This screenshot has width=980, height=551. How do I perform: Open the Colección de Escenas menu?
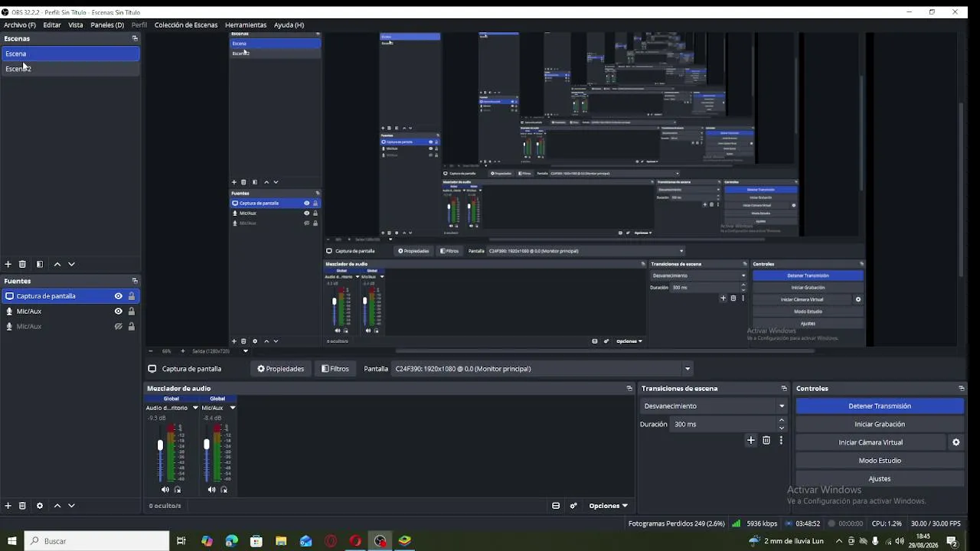(186, 25)
